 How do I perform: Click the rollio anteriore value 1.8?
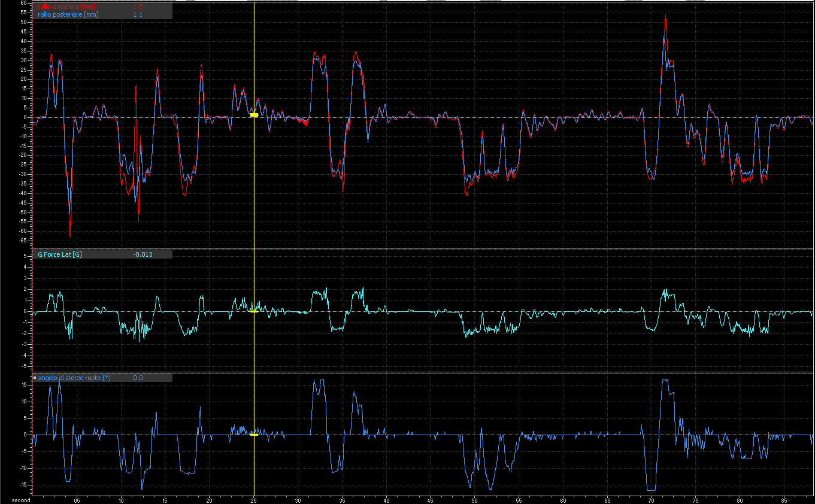138,7
